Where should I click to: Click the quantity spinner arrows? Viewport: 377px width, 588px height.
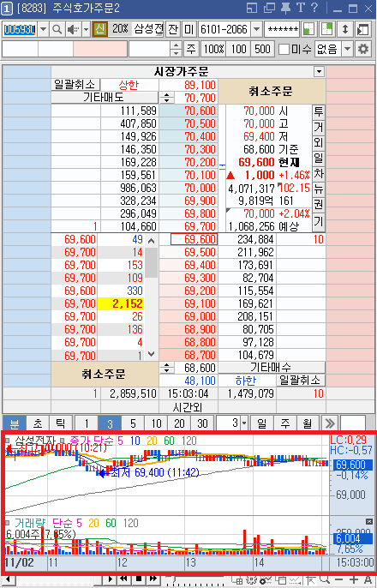click(x=177, y=49)
